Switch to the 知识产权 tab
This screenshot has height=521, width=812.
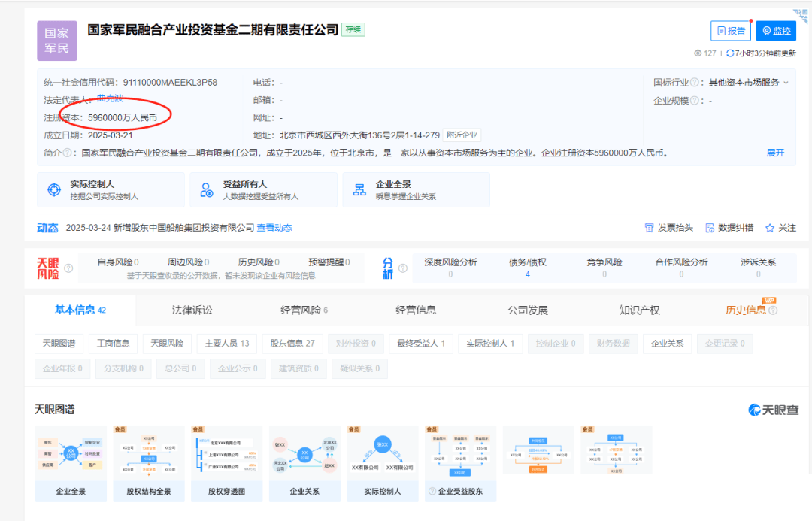640,310
